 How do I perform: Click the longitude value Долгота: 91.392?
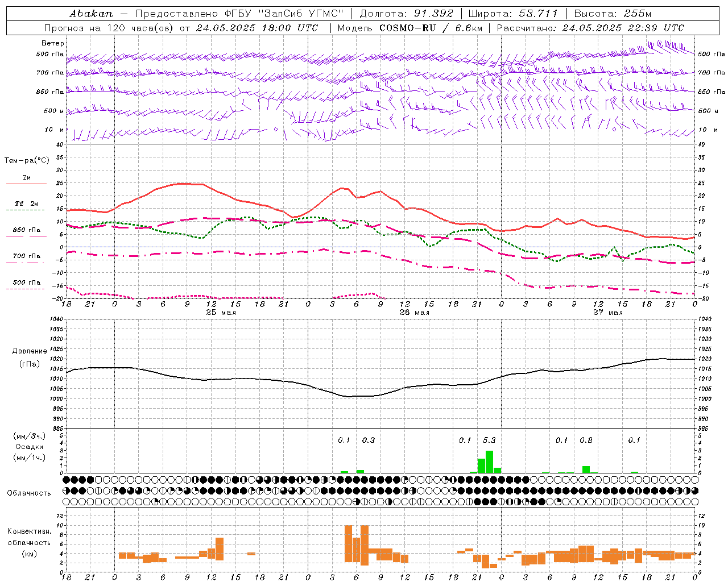(407, 14)
